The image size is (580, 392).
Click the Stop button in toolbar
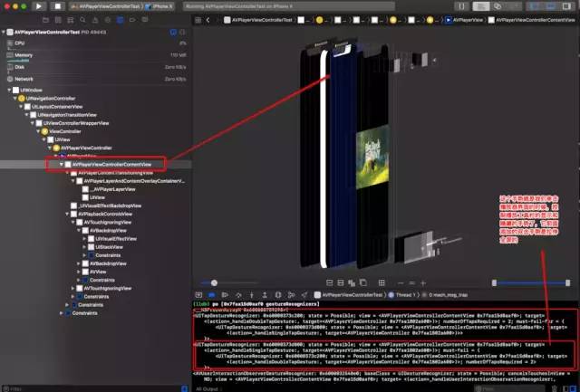pos(58,6)
